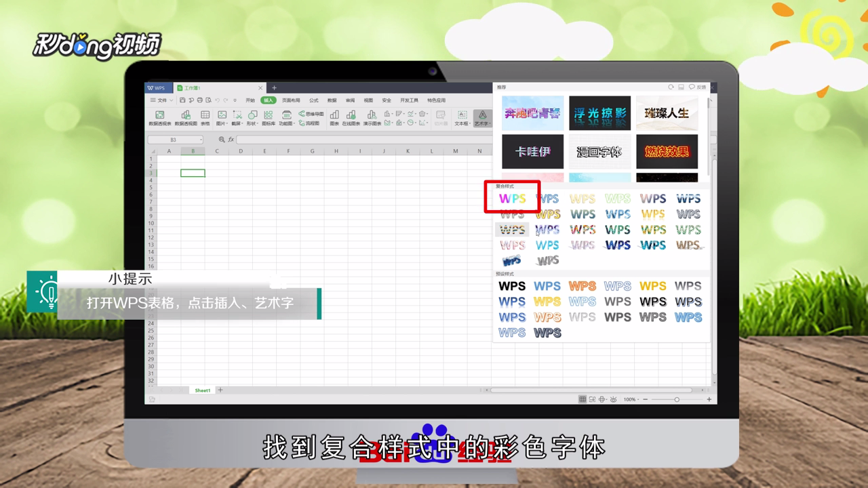Click the 数据透视图 pivot chart icon

(x=186, y=118)
